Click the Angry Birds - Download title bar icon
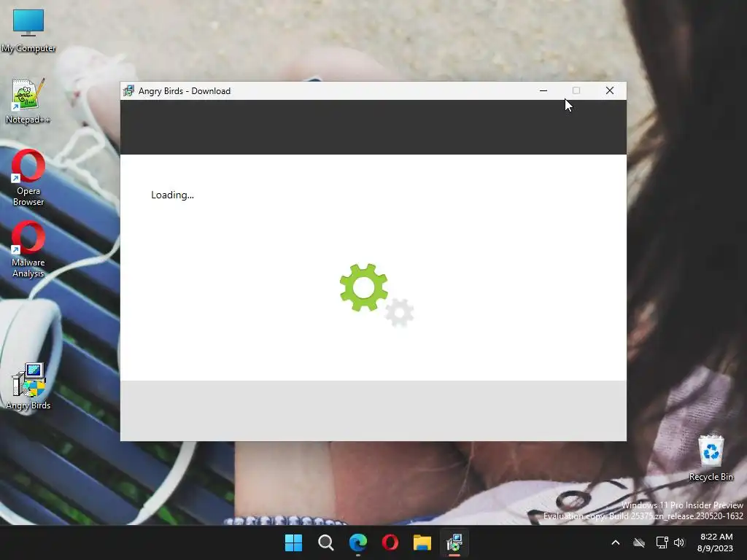Viewport: 747px width, 560px height. pos(128,90)
